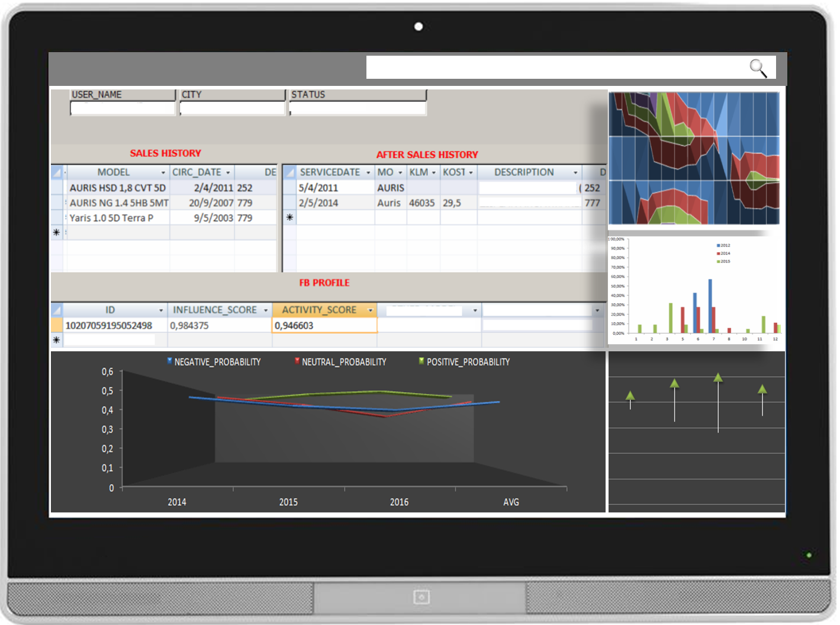840x625 pixels.
Task: Open the INFLUENCE_SCORE column filter arrow
Action: click(266, 310)
